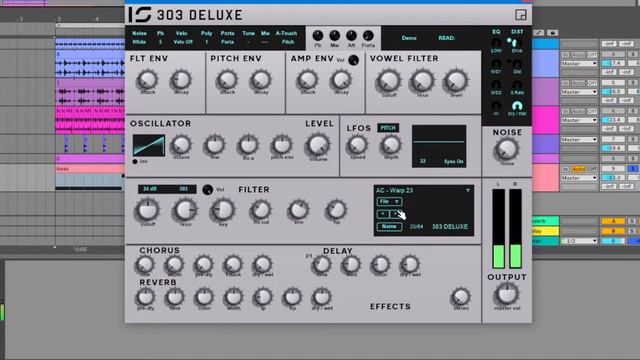Click the Porta black knob in header

pyautogui.click(x=368, y=36)
